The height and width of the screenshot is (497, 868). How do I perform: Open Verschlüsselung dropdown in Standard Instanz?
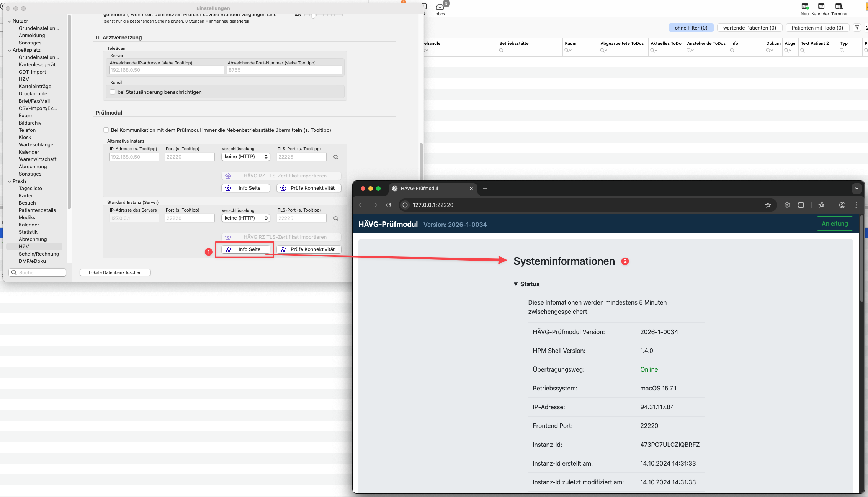click(x=246, y=218)
